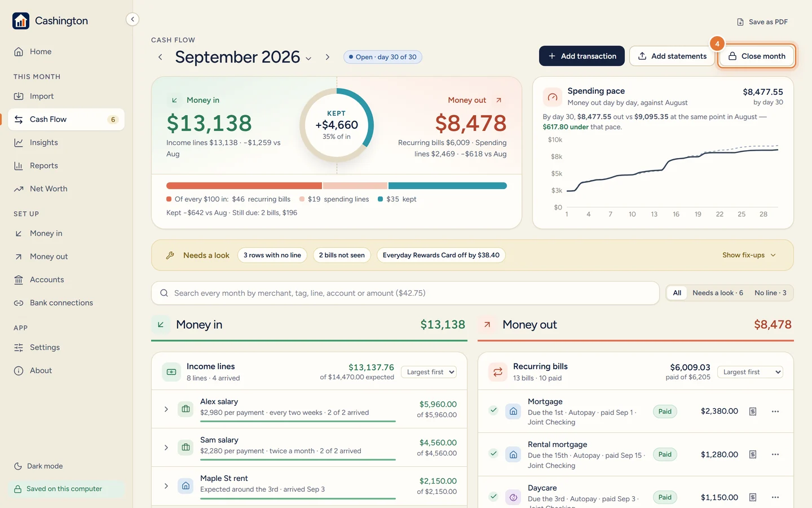Click the Maple St rent house icon
Viewport: 812px width, 508px height.
coord(186,485)
